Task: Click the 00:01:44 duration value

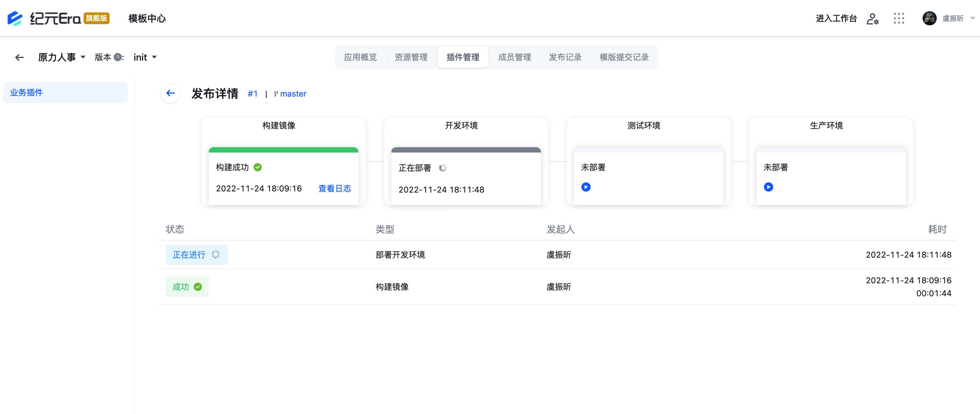Action: [933, 293]
